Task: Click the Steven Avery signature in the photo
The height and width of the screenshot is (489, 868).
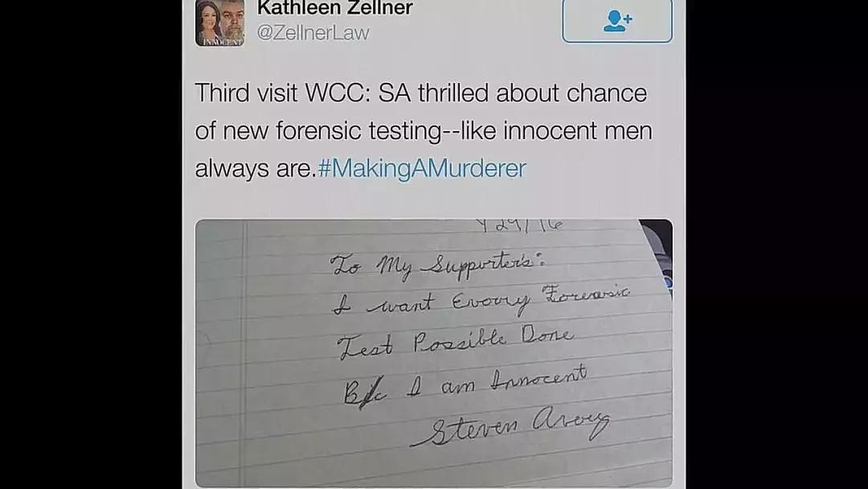Action: [x=510, y=425]
